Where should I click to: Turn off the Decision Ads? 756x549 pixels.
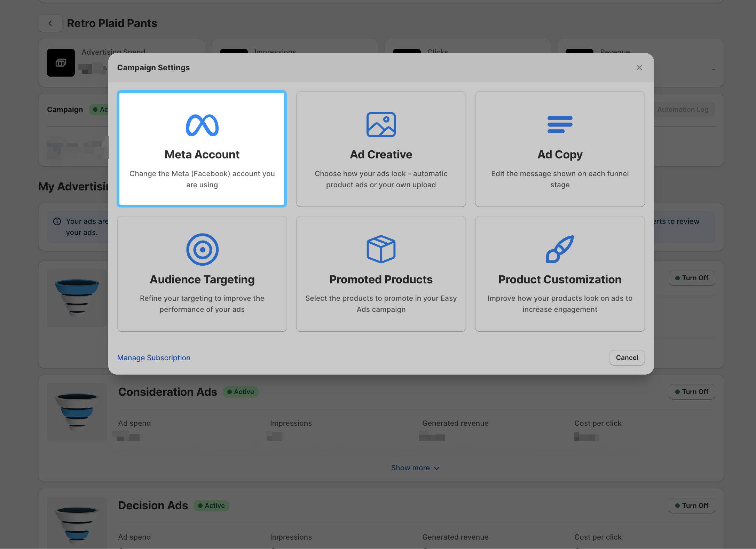click(692, 505)
